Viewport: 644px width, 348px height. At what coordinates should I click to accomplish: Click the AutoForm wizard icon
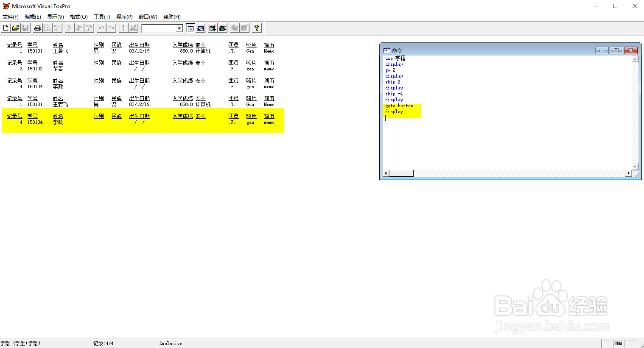235,28
